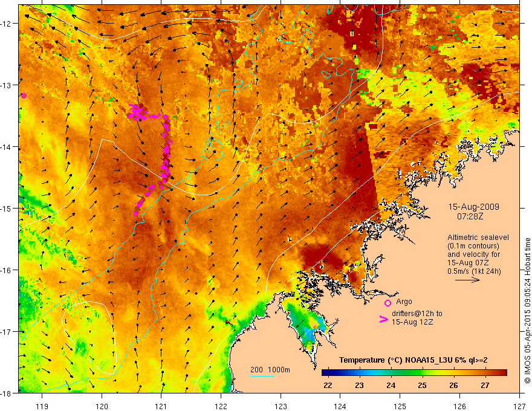
Task: Click longitude axis label 120
Action: [x=102, y=406]
